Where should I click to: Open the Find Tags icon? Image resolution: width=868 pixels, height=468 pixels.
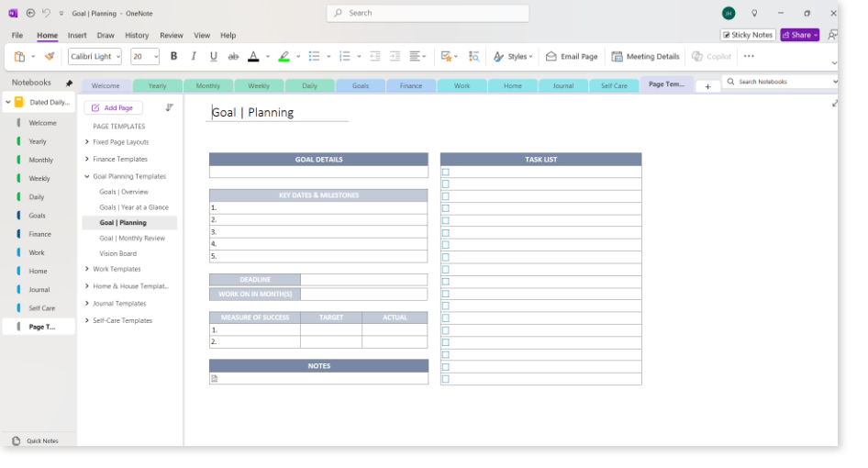tap(473, 56)
